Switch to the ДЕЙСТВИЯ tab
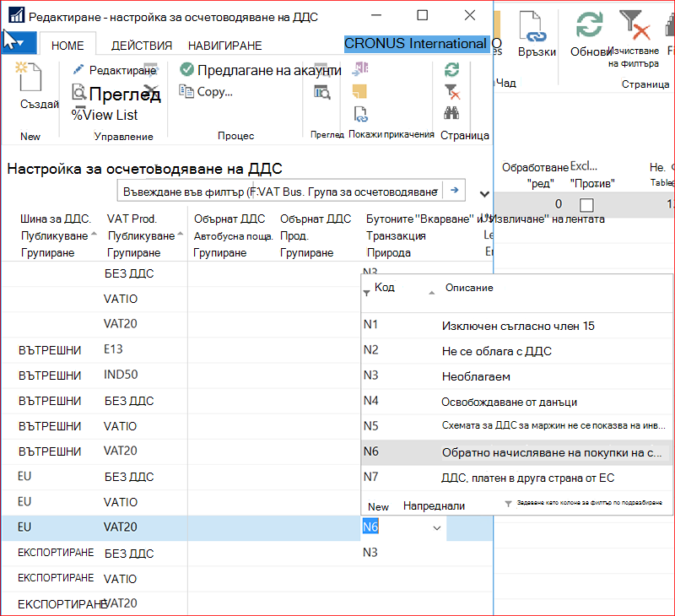 click(142, 46)
